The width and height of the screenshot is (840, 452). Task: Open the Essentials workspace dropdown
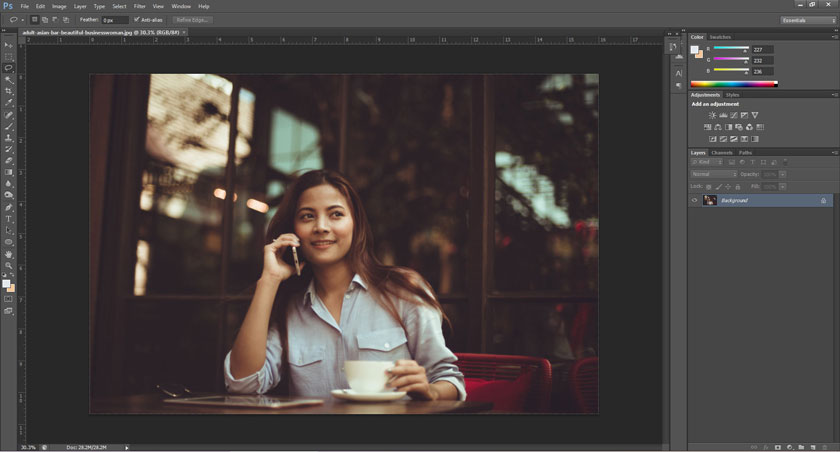point(808,20)
